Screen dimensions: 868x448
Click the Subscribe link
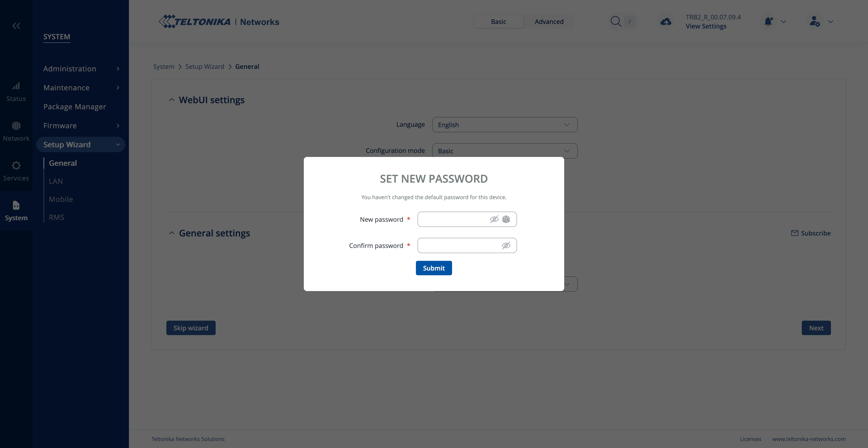click(x=811, y=233)
